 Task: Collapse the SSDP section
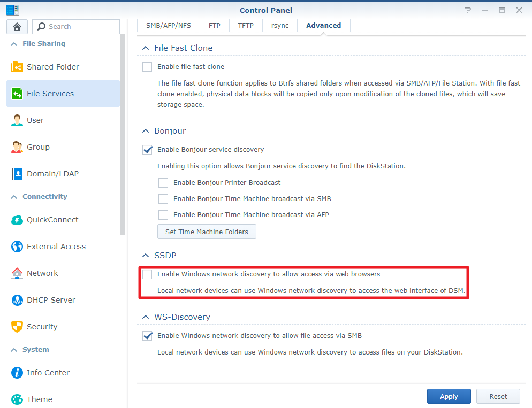point(146,255)
